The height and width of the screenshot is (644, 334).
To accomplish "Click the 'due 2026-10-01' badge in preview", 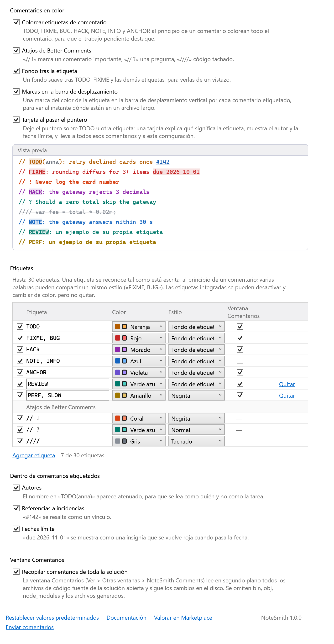I will click(x=176, y=172).
